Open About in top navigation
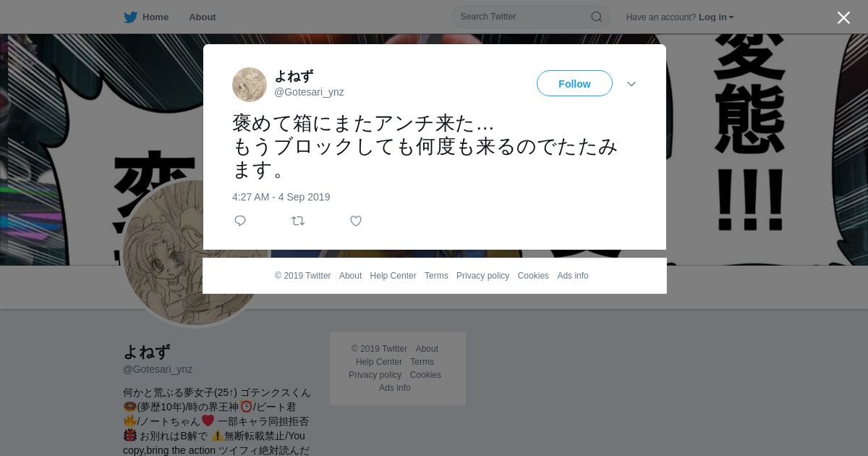The height and width of the screenshot is (456, 868). tap(203, 17)
